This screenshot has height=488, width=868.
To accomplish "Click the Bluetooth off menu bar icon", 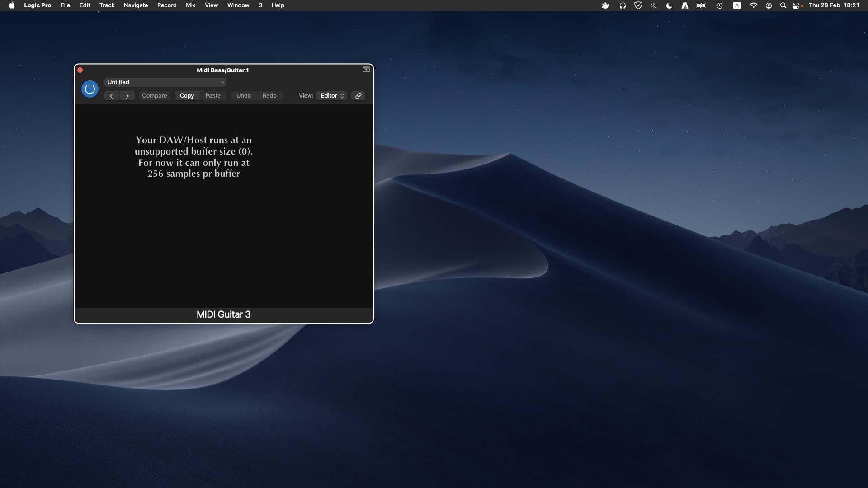I will point(654,5).
